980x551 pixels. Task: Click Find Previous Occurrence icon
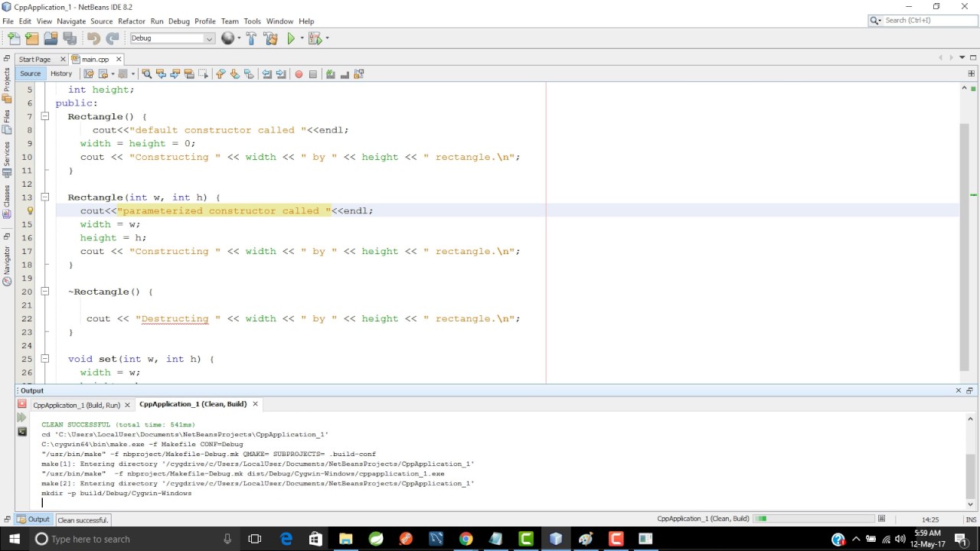(161, 74)
